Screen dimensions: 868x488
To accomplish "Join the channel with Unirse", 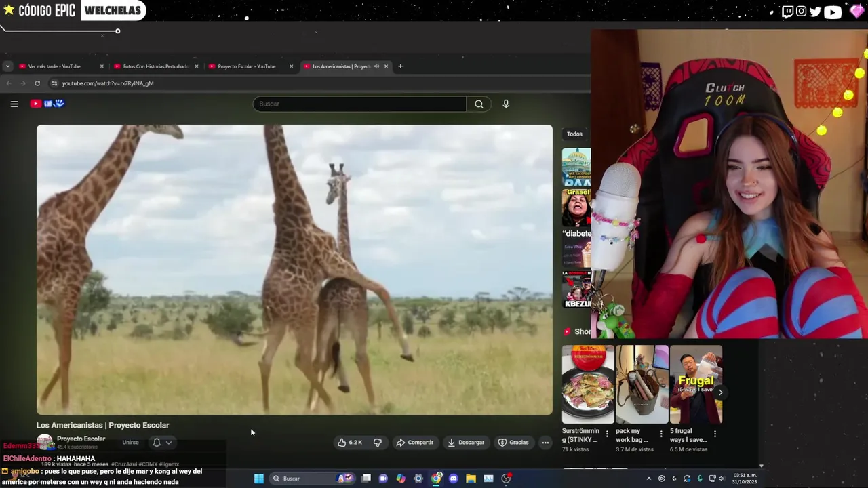I will click(130, 443).
